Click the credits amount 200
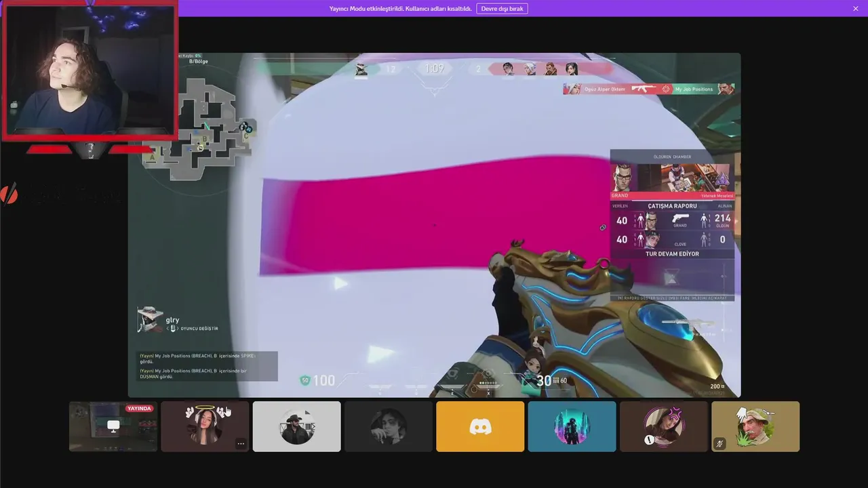Viewport: 868px width, 488px height. click(717, 386)
